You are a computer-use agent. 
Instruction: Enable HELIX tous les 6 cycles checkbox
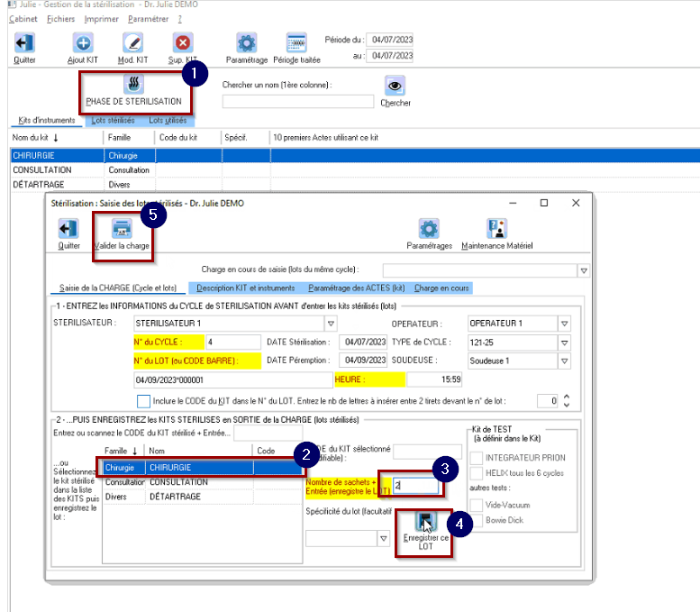coord(477,473)
